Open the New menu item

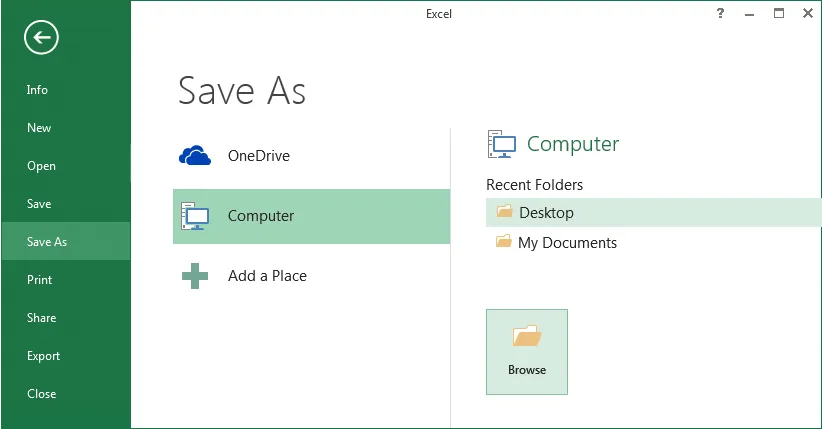pyautogui.click(x=66, y=128)
